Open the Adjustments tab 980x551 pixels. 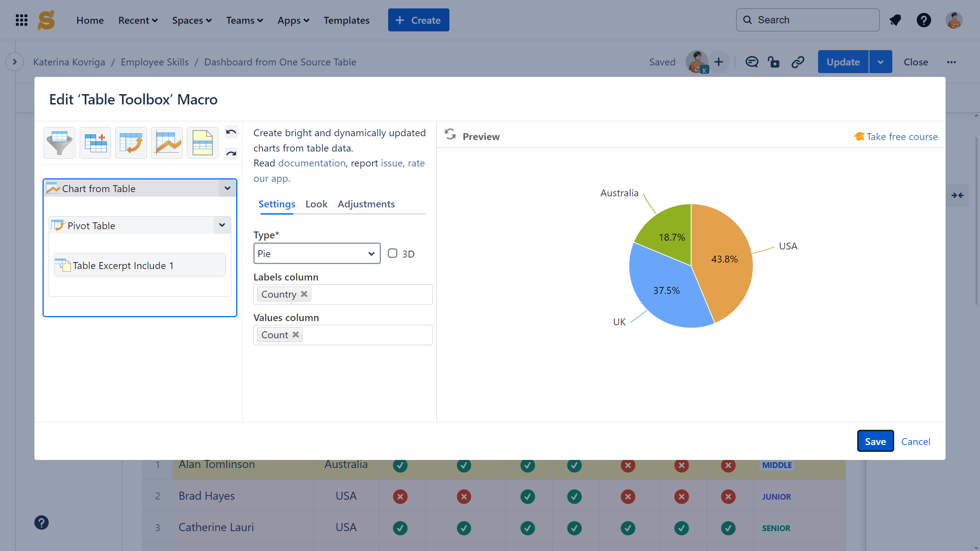366,204
